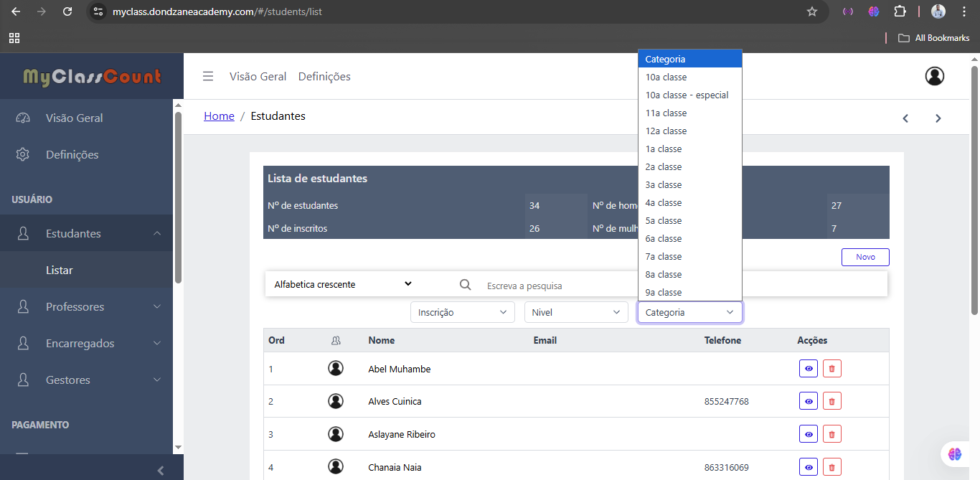Bookmark this page with star icon
Image resolution: width=980 pixels, height=480 pixels.
tap(812, 11)
